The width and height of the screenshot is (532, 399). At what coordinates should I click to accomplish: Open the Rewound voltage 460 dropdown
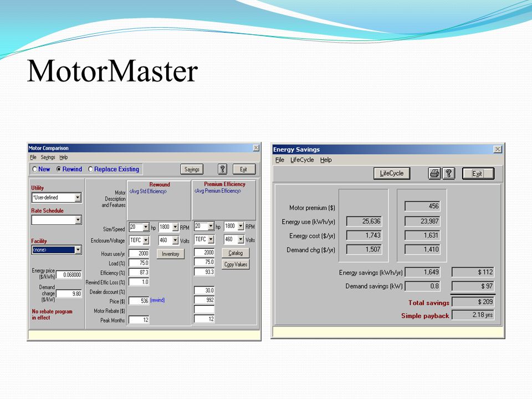[x=176, y=240]
